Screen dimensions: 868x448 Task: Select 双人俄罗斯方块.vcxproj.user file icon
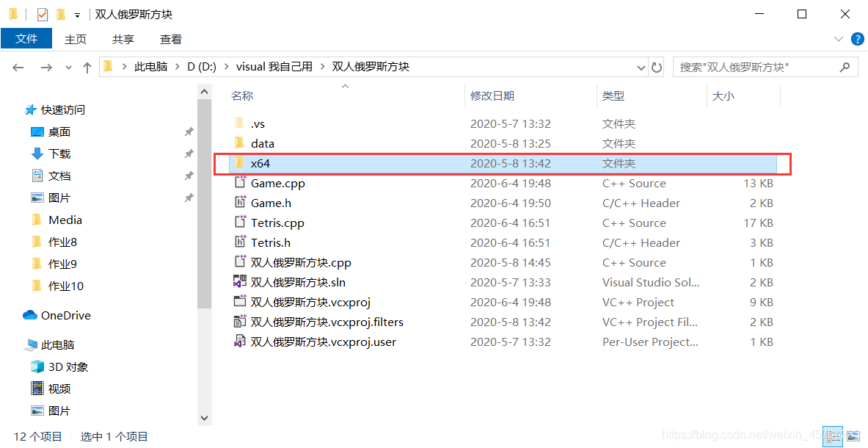coord(240,341)
